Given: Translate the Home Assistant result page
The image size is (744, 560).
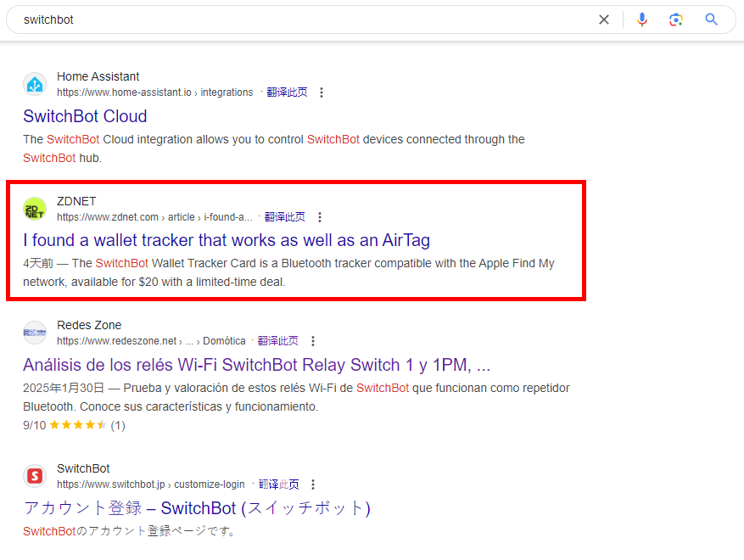Looking at the screenshot, I should (x=287, y=92).
